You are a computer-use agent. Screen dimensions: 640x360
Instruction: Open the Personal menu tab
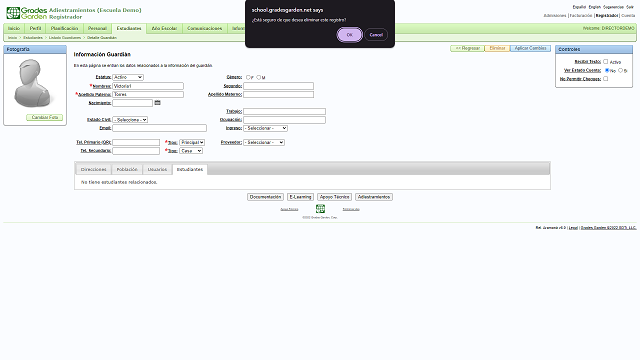coord(97,28)
